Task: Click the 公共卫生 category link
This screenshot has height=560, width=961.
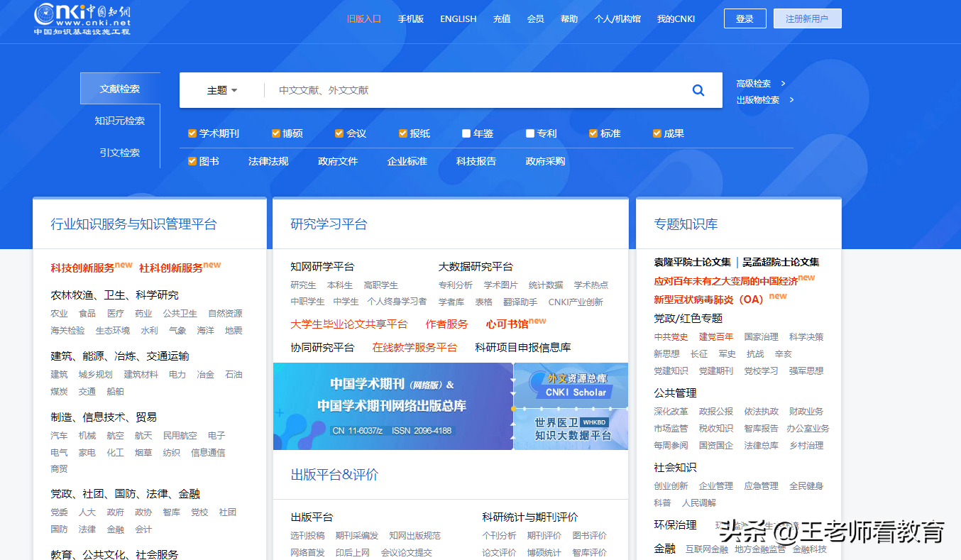Action: click(x=180, y=313)
